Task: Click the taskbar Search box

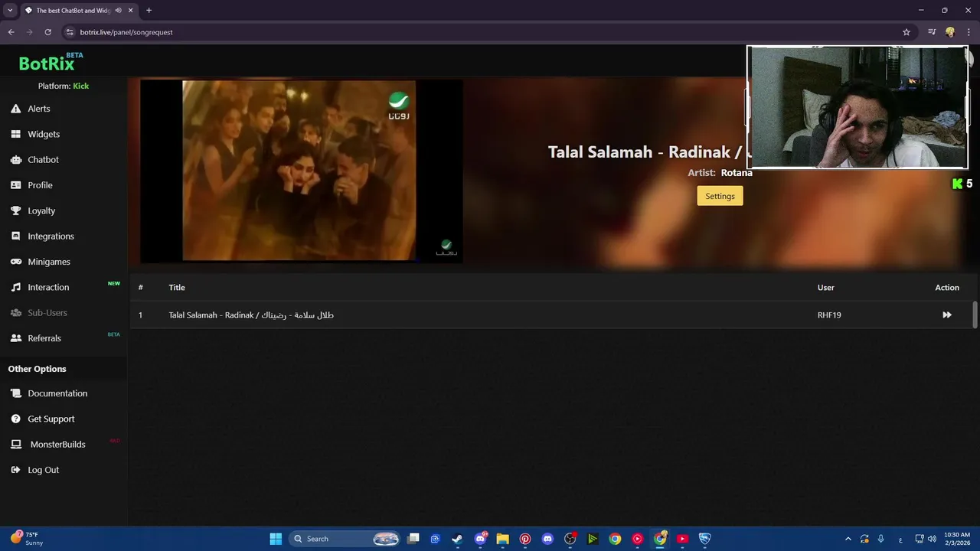Action: click(x=345, y=539)
